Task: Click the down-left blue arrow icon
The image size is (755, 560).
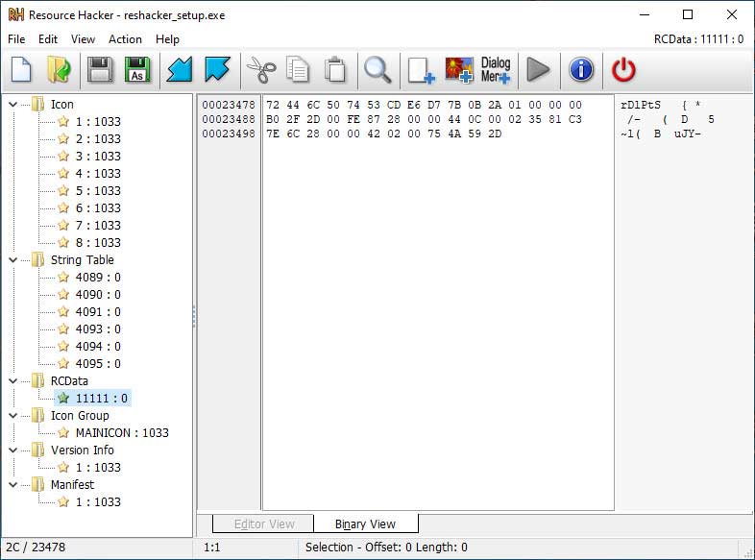Action: click(x=180, y=70)
